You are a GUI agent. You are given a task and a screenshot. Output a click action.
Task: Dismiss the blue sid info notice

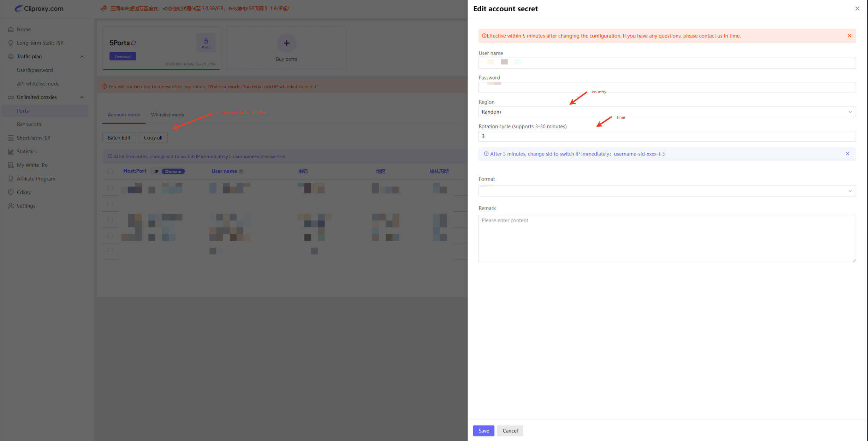click(x=847, y=154)
